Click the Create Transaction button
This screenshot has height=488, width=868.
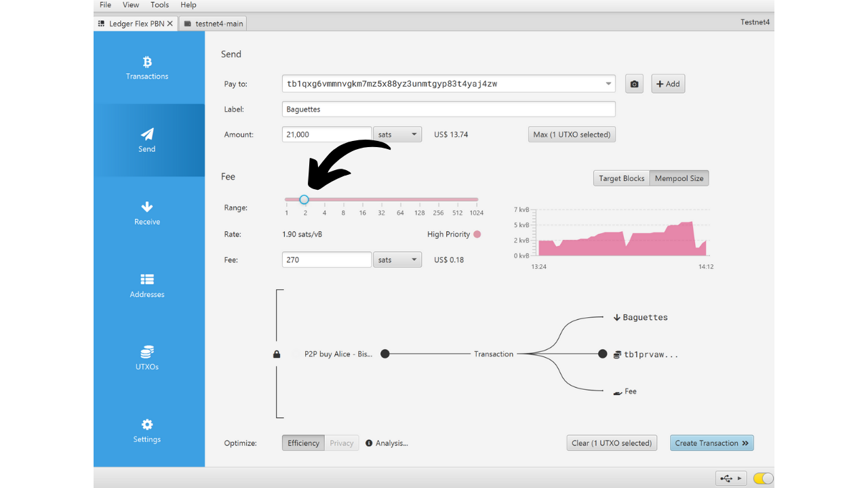point(711,443)
